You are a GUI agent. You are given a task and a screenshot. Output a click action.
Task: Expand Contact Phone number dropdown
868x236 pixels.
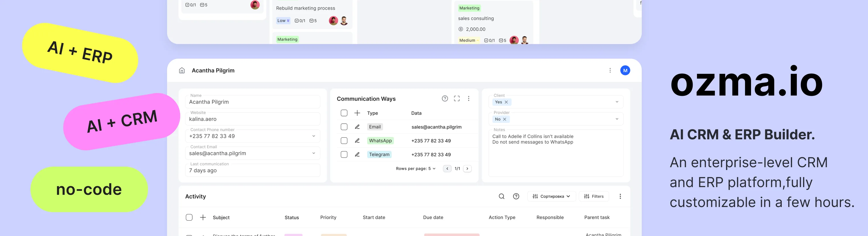click(x=313, y=136)
